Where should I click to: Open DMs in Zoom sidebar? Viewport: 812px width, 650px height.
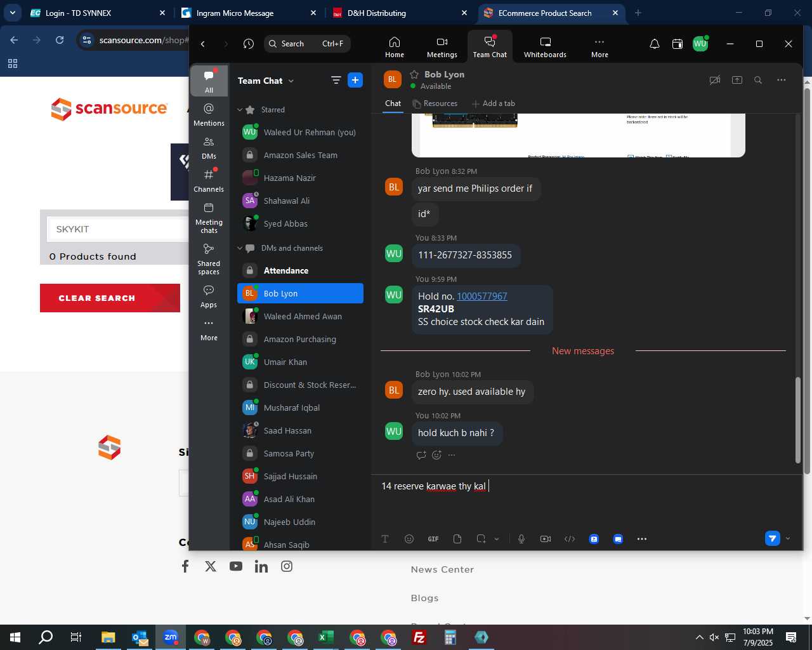(209, 147)
